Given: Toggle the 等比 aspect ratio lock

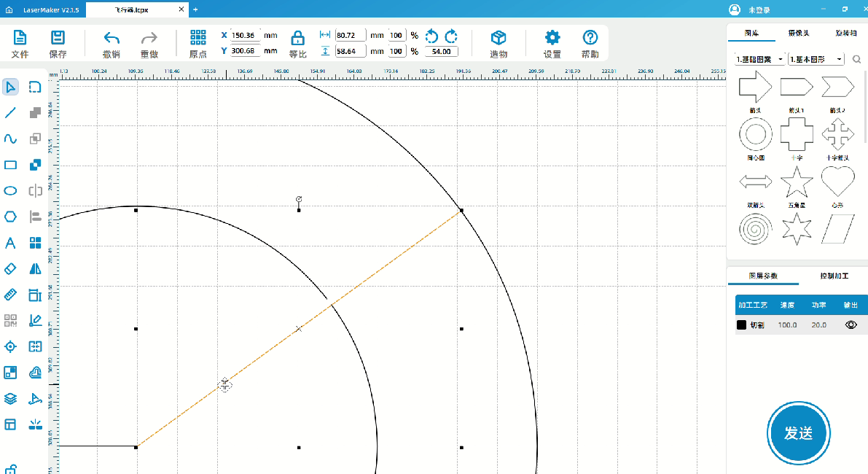Looking at the screenshot, I should 297,38.
